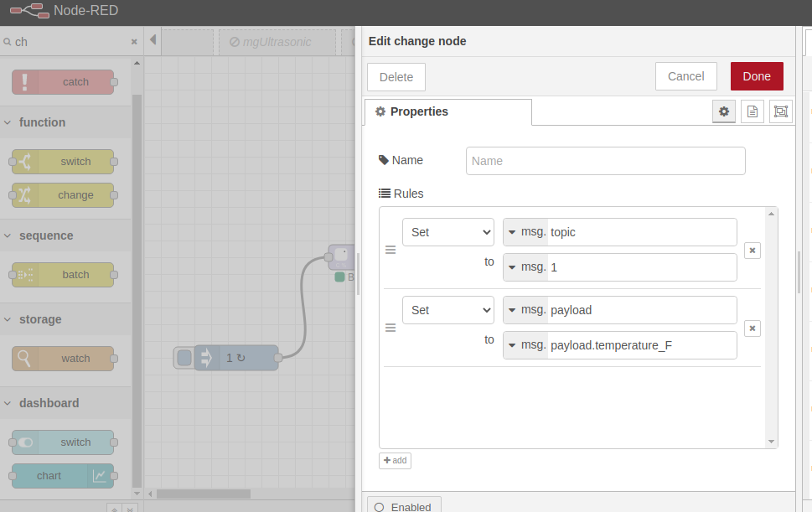Open node settings gear icon
The width and height of the screenshot is (812, 512).
(x=724, y=111)
